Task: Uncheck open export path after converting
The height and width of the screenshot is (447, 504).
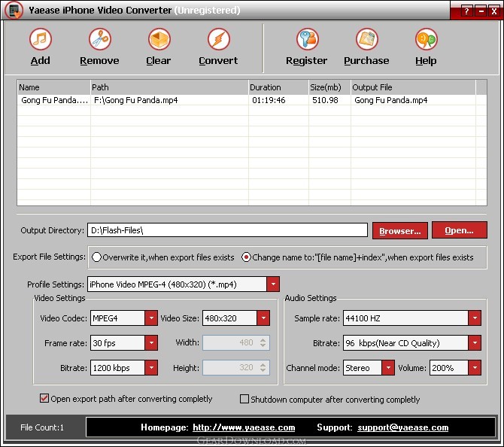Action: point(44,398)
